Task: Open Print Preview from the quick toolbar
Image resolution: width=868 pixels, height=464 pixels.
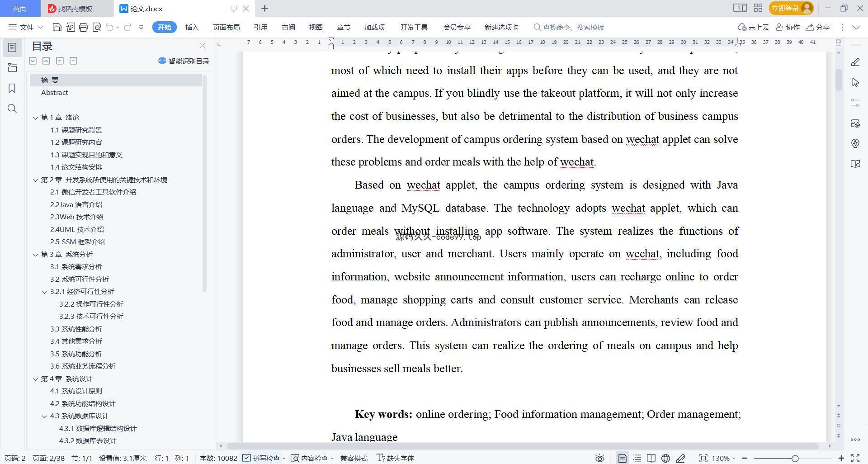Action: coord(96,27)
